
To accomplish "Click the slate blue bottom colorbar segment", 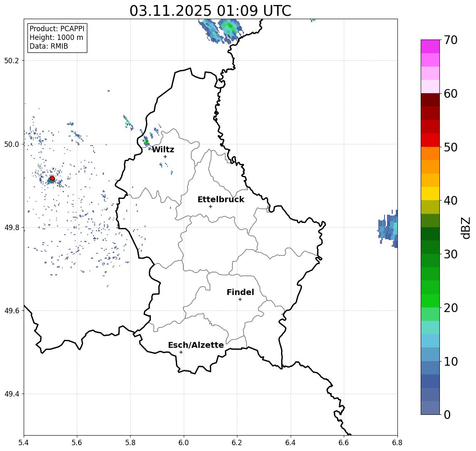I will tap(430, 408).
